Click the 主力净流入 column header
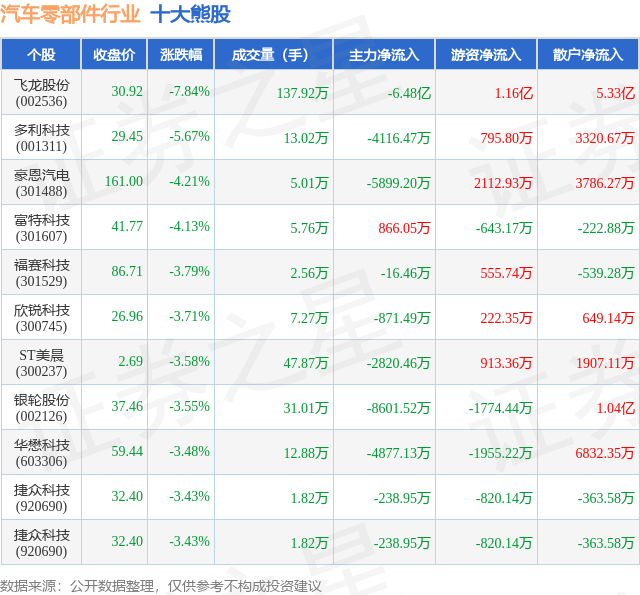The height and width of the screenshot is (595, 640). click(384, 54)
